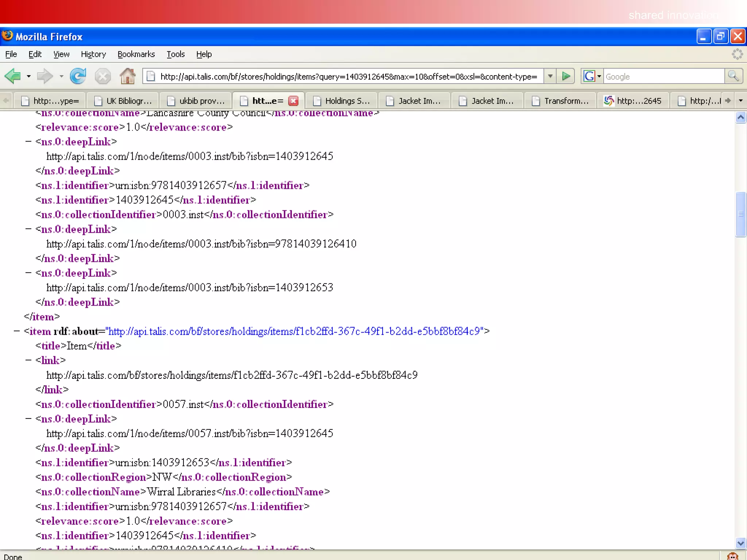747x560 pixels.
Task: Close the active tab with red X
Action: coord(293,101)
